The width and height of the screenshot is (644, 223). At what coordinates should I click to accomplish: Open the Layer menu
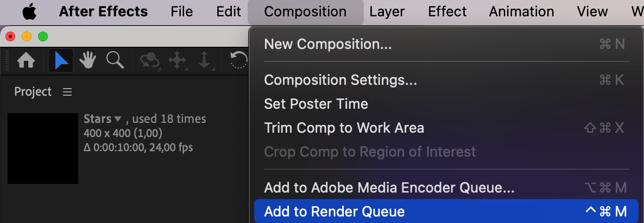click(x=387, y=11)
